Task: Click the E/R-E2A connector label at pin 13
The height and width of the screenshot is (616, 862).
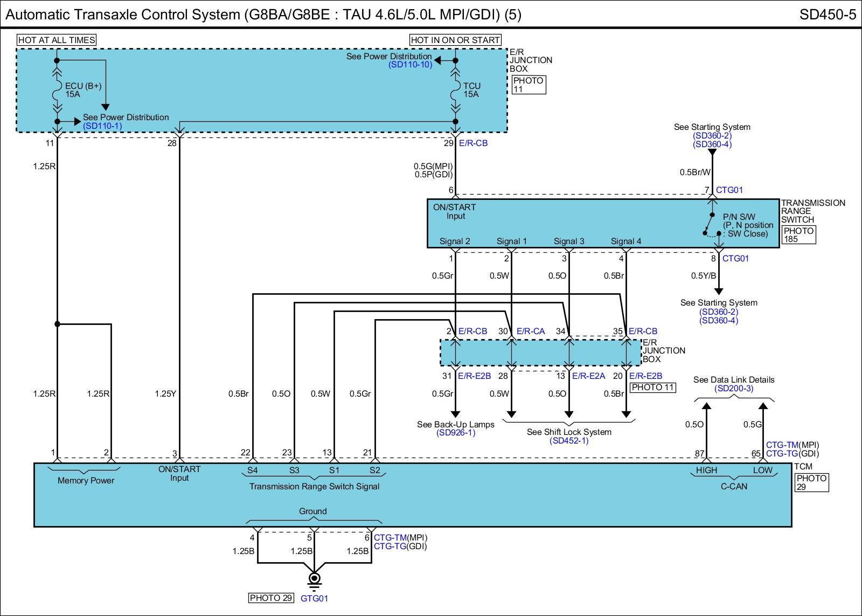Action: [588, 376]
